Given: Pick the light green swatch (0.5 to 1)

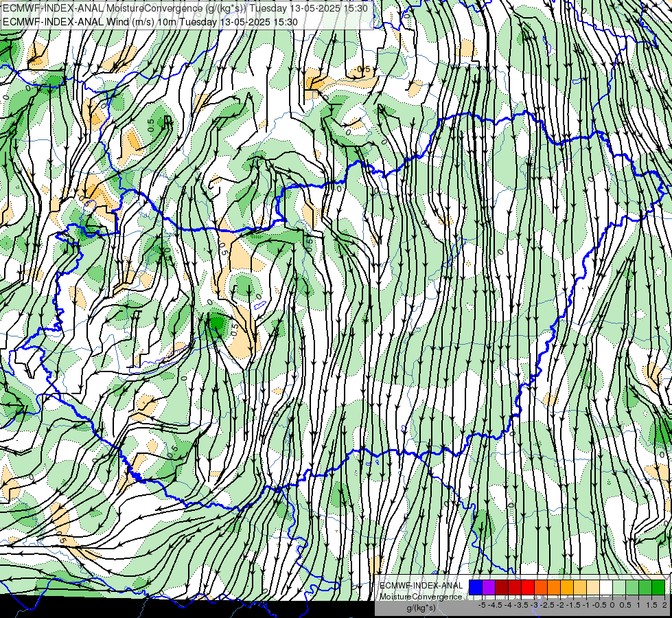Looking at the screenshot, I should [x=633, y=587].
